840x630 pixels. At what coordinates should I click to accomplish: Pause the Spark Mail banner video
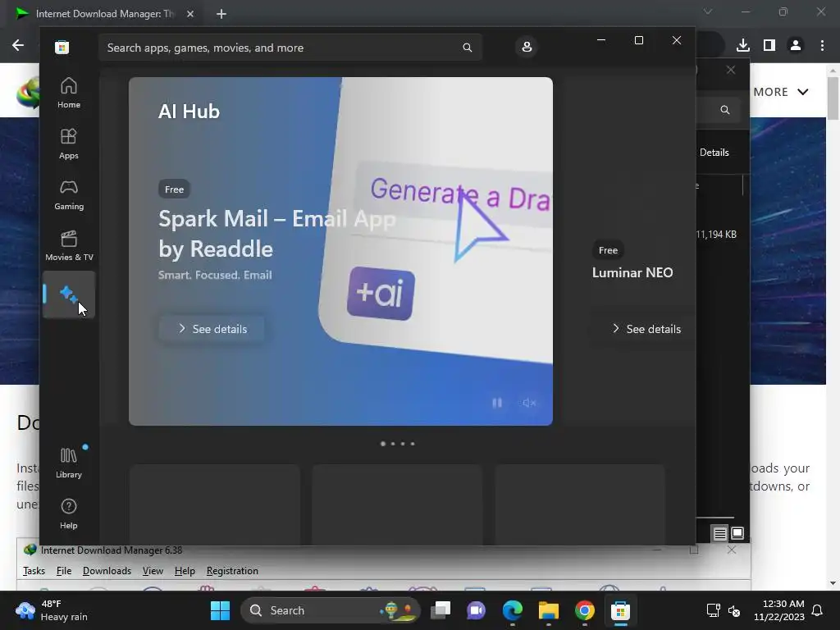click(x=497, y=402)
